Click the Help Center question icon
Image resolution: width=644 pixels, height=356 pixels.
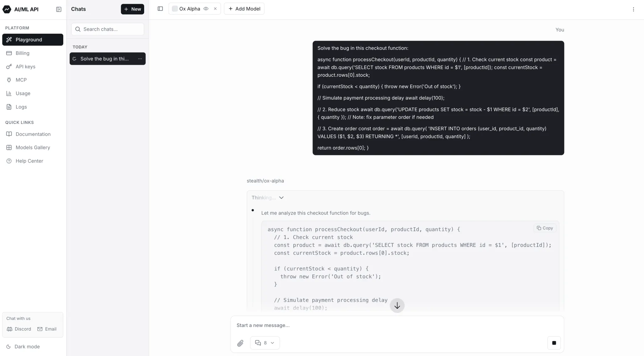click(x=9, y=161)
